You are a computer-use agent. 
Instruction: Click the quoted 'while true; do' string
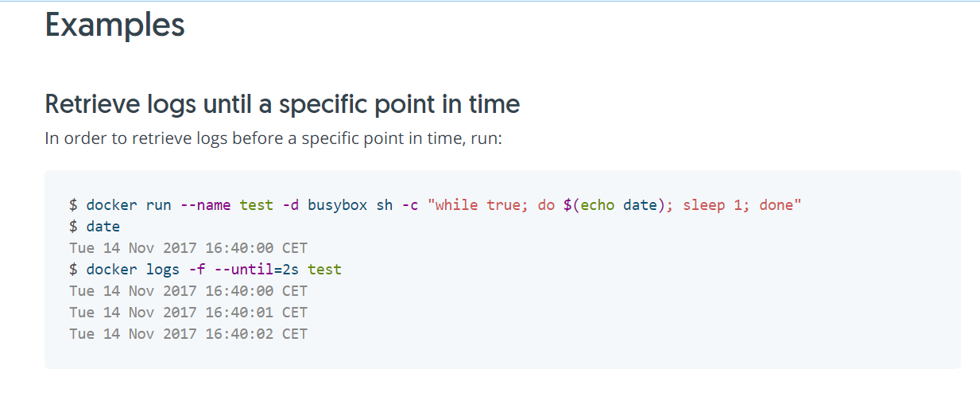coord(491,205)
